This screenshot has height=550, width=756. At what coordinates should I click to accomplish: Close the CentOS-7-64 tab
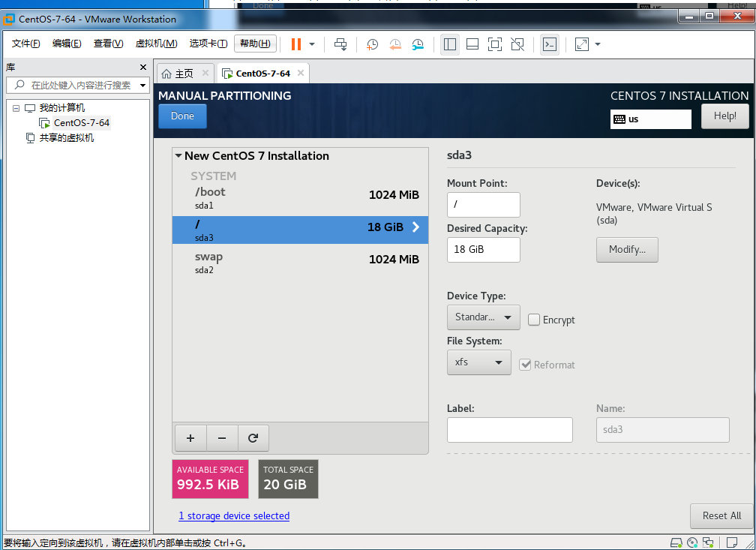tap(300, 73)
